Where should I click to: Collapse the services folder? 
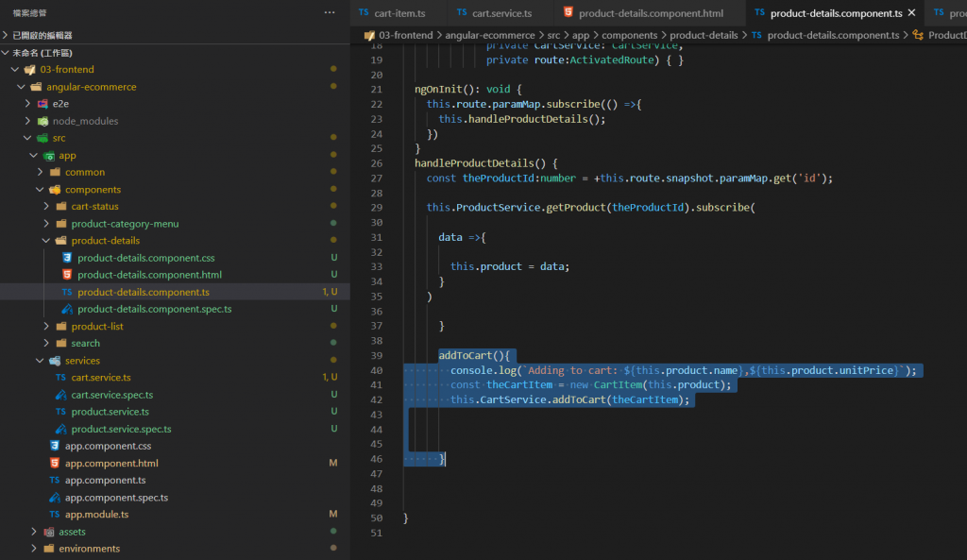(40, 361)
